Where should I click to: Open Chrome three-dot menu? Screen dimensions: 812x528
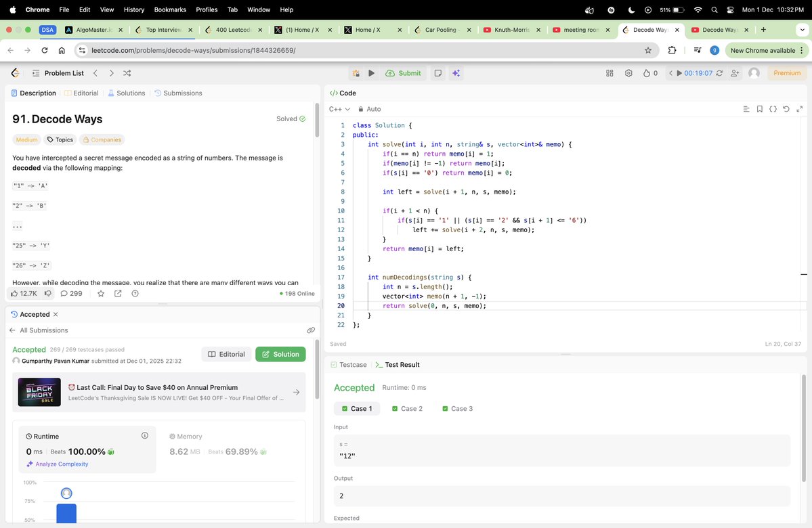tap(802, 50)
